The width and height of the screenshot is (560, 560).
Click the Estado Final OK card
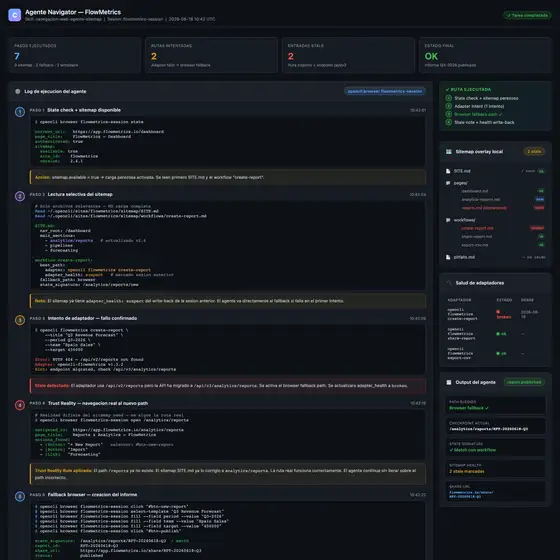[x=485, y=55]
